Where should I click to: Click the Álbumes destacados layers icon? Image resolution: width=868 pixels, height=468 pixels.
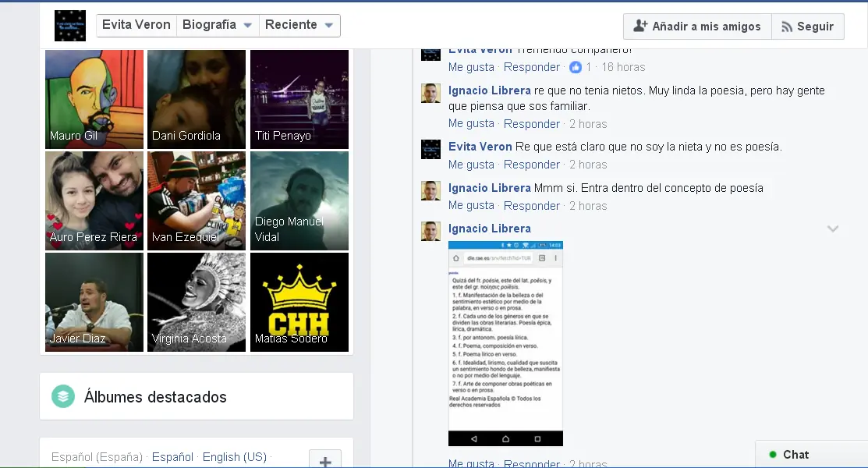pos(63,396)
